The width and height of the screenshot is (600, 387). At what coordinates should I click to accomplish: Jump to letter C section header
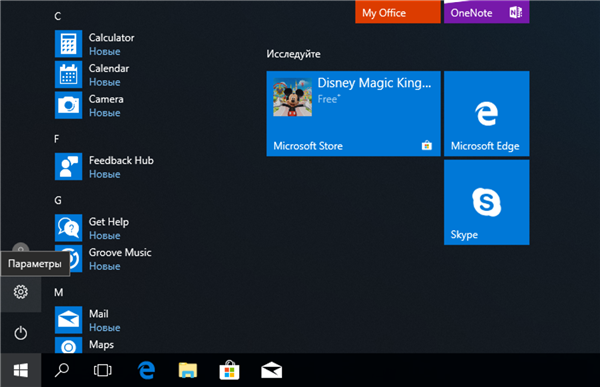[x=57, y=16]
